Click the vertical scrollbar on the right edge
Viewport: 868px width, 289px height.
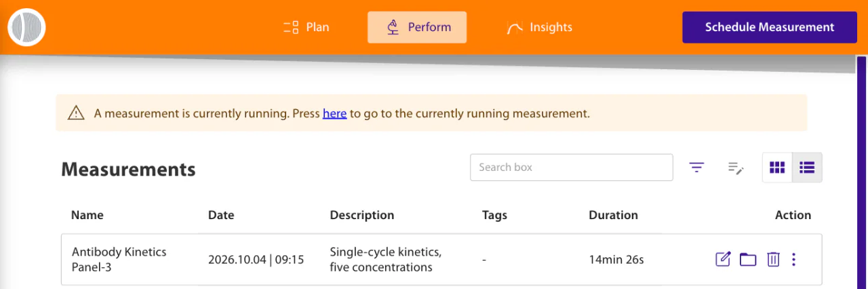click(x=862, y=172)
